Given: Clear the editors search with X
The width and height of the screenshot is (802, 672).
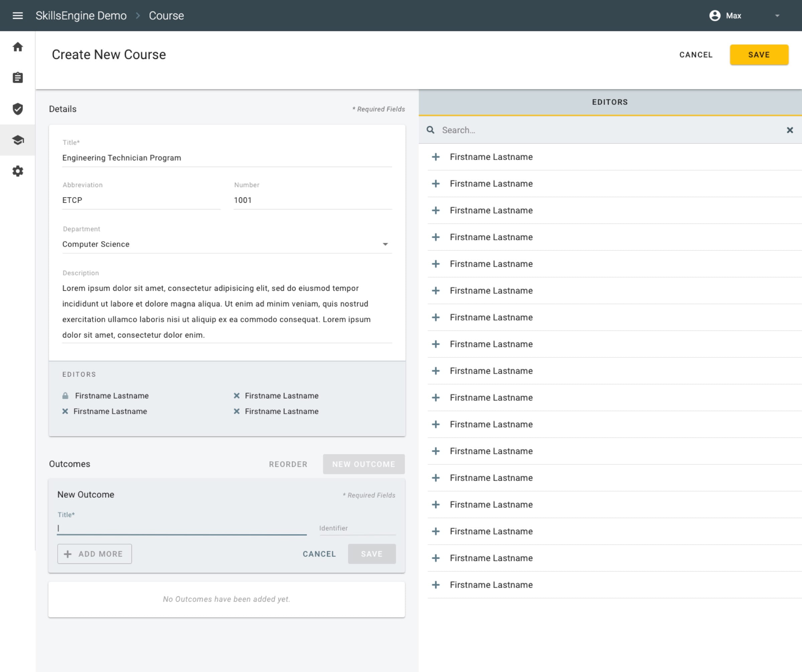Looking at the screenshot, I should point(790,130).
